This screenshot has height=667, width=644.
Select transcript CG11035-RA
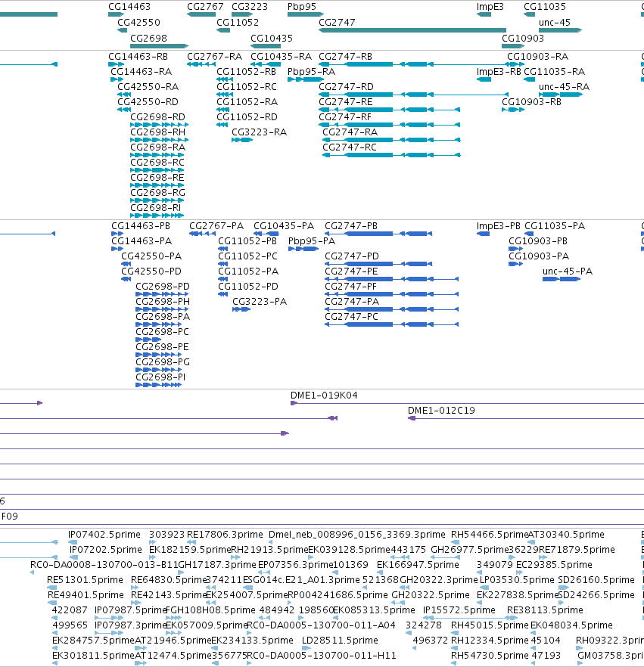point(554,72)
